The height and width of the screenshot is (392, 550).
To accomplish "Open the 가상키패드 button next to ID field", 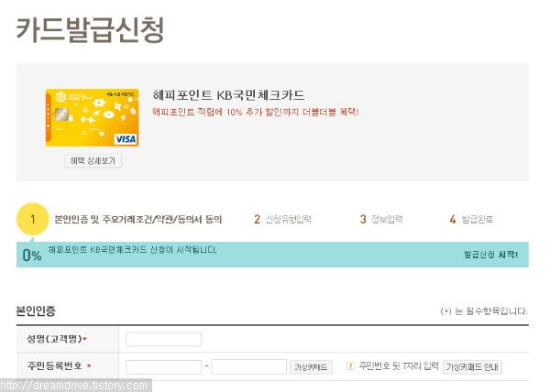I will [311, 367].
